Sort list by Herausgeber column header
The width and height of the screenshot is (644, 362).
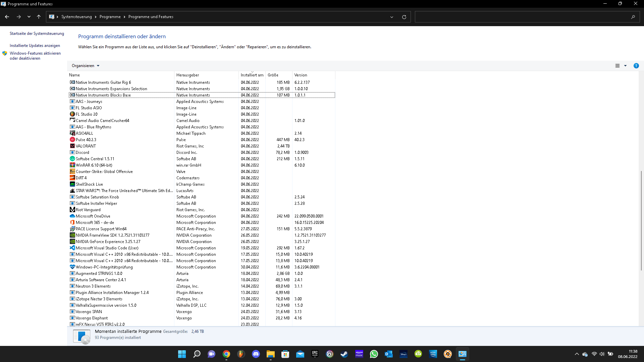pyautogui.click(x=206, y=75)
